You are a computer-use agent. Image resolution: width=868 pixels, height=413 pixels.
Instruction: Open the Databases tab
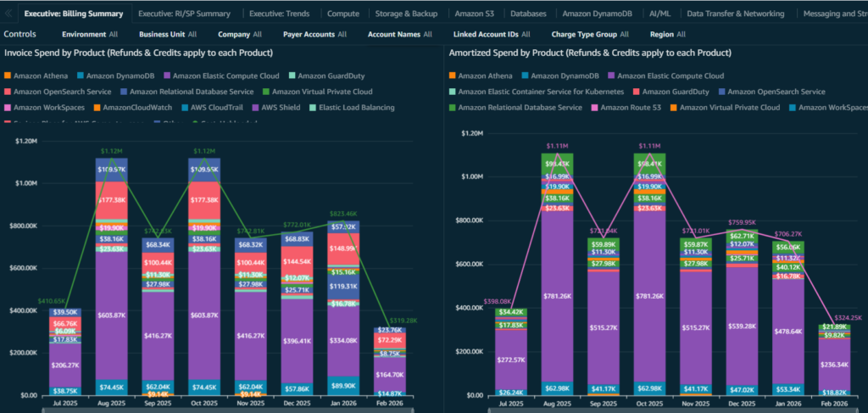[528, 14]
